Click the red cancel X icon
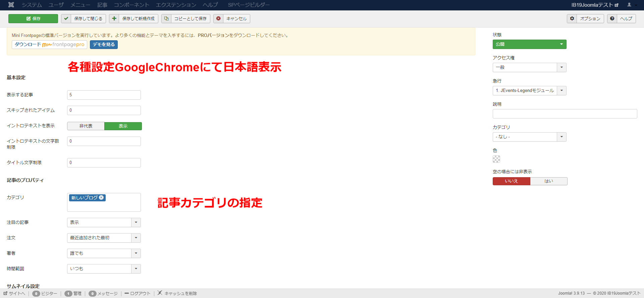This screenshot has height=298, width=644. [218, 18]
